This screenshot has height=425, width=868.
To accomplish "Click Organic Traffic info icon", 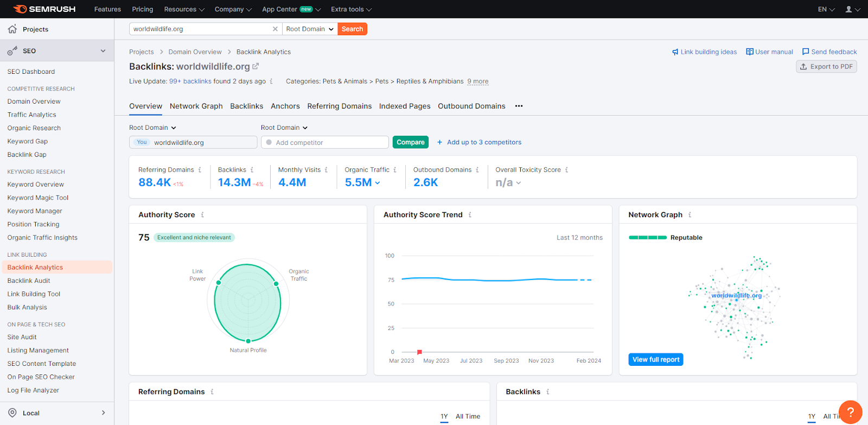I will [395, 170].
